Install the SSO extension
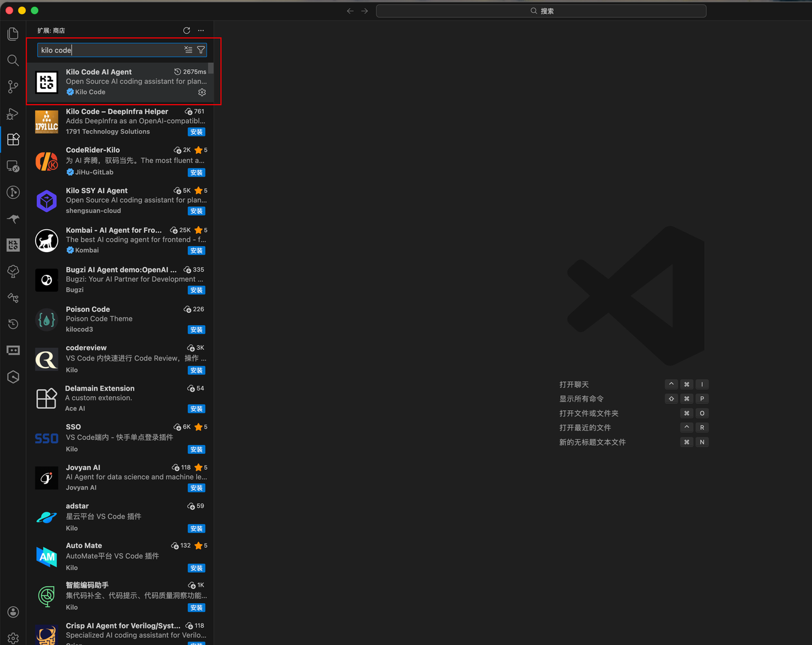 coord(197,449)
